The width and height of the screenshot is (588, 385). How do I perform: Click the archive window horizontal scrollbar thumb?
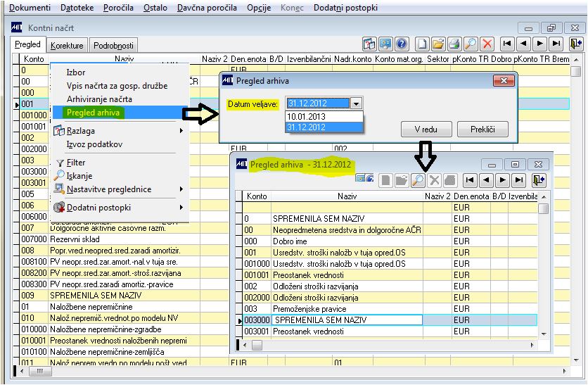coord(257,345)
